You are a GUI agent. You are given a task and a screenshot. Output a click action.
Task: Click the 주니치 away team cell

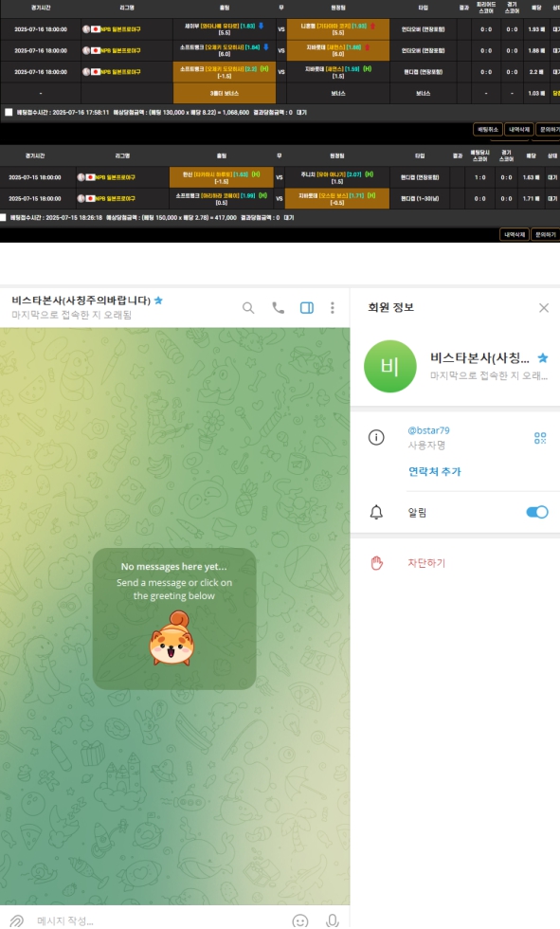point(336,177)
